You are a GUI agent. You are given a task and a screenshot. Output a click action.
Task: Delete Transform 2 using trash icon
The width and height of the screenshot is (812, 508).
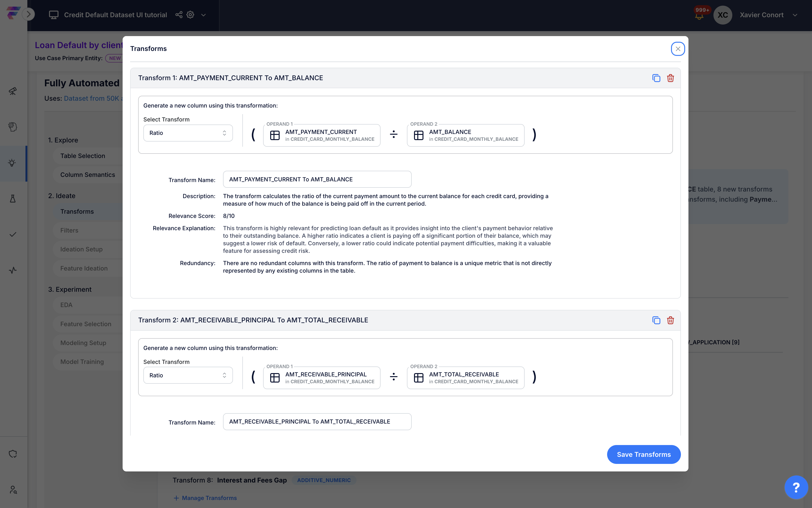point(670,320)
